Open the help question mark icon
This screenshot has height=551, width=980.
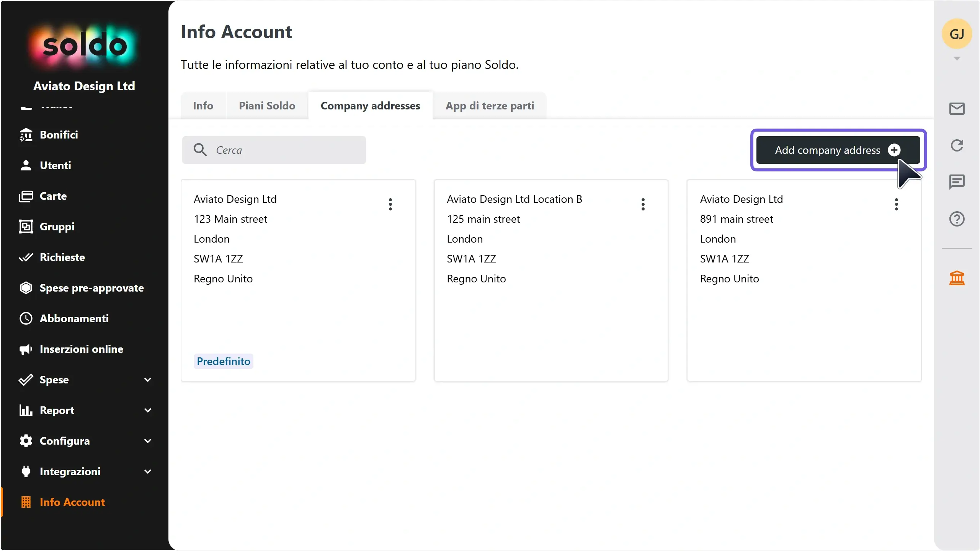(x=957, y=219)
